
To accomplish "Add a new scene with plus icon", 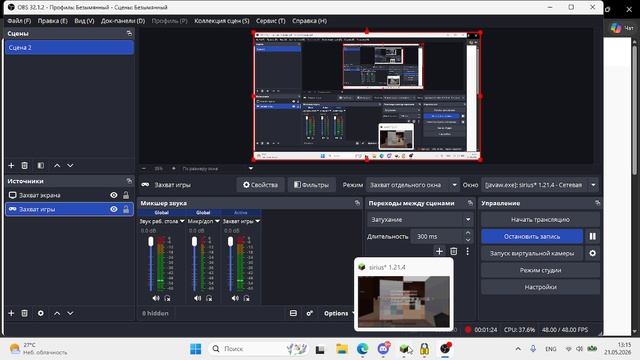I will 11,165.
